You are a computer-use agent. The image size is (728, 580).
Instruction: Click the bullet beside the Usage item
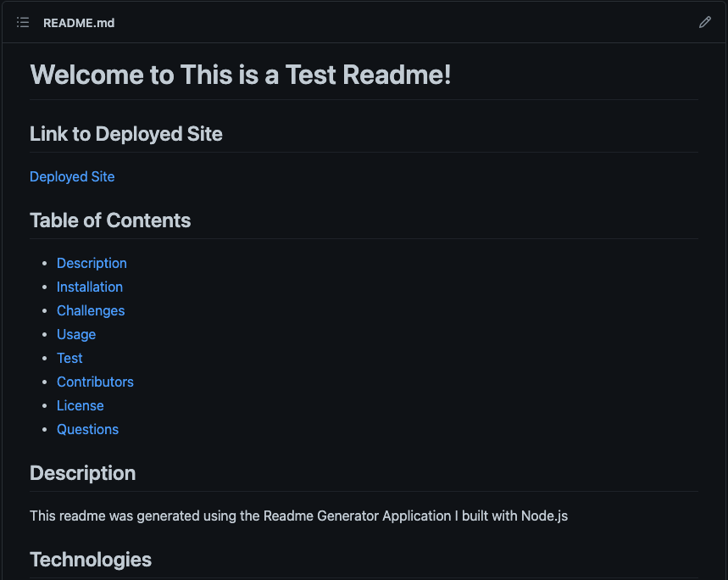[44, 334]
